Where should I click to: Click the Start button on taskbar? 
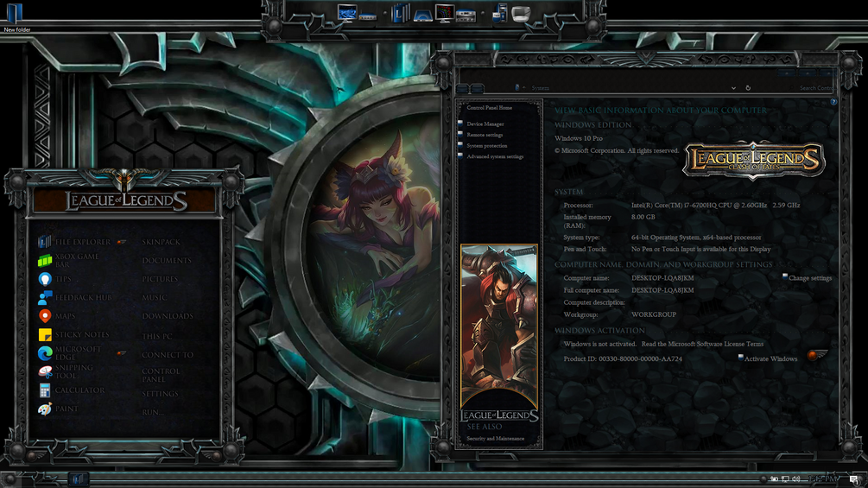click(x=11, y=479)
